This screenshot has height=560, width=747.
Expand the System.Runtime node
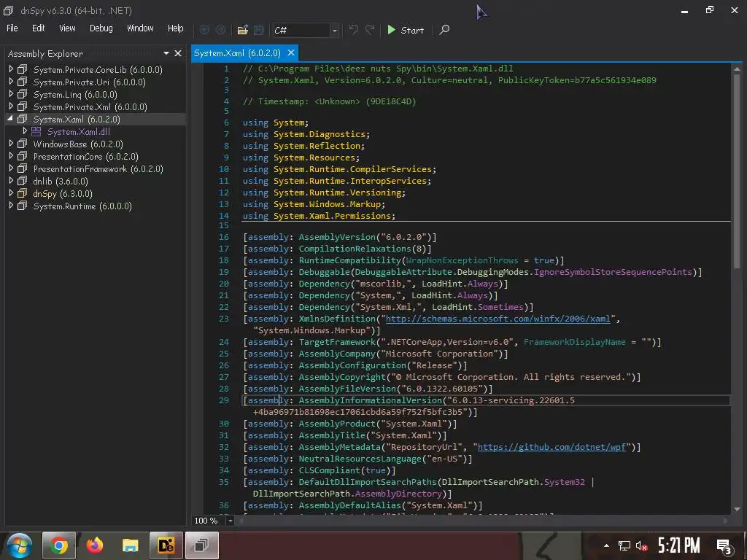[x=11, y=205]
